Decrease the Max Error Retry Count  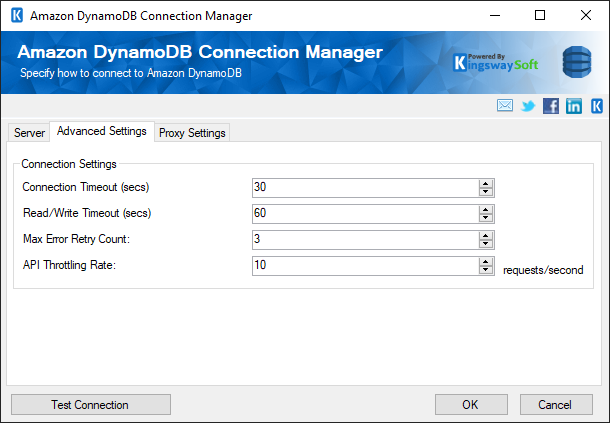tap(486, 244)
